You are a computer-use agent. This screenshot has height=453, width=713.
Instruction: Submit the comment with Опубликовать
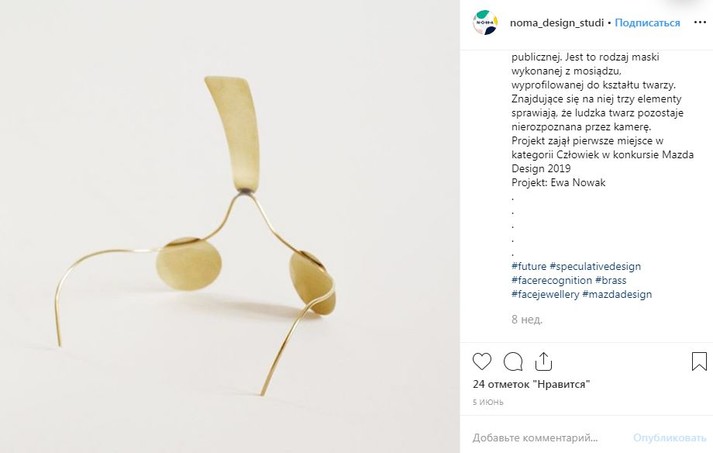(669, 438)
